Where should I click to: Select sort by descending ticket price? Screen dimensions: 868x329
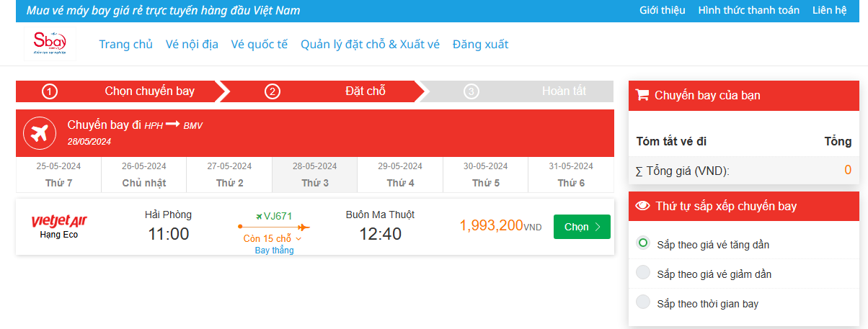643,273
